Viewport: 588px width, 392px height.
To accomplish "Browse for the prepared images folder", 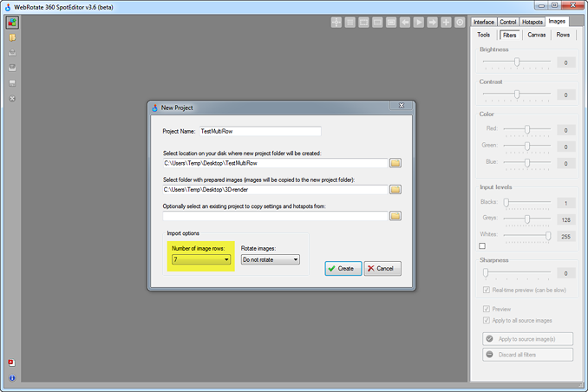I will pyautogui.click(x=395, y=189).
